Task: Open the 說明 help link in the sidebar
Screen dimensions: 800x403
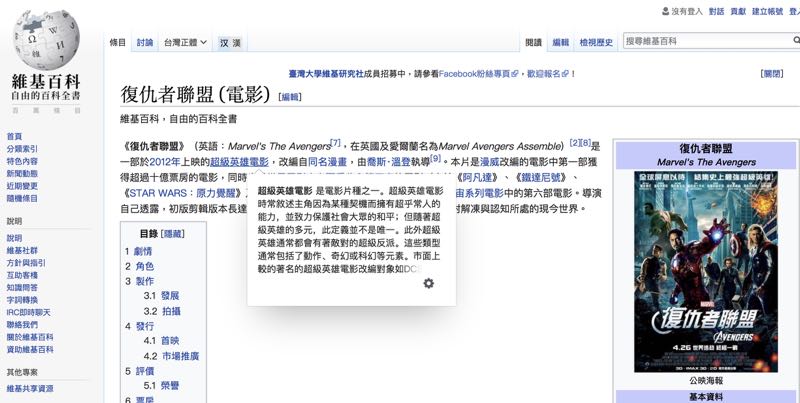Action: click(x=14, y=238)
